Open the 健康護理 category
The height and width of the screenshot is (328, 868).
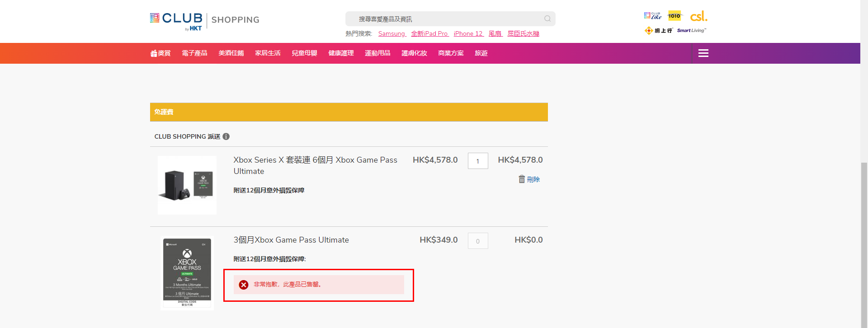pyautogui.click(x=341, y=53)
